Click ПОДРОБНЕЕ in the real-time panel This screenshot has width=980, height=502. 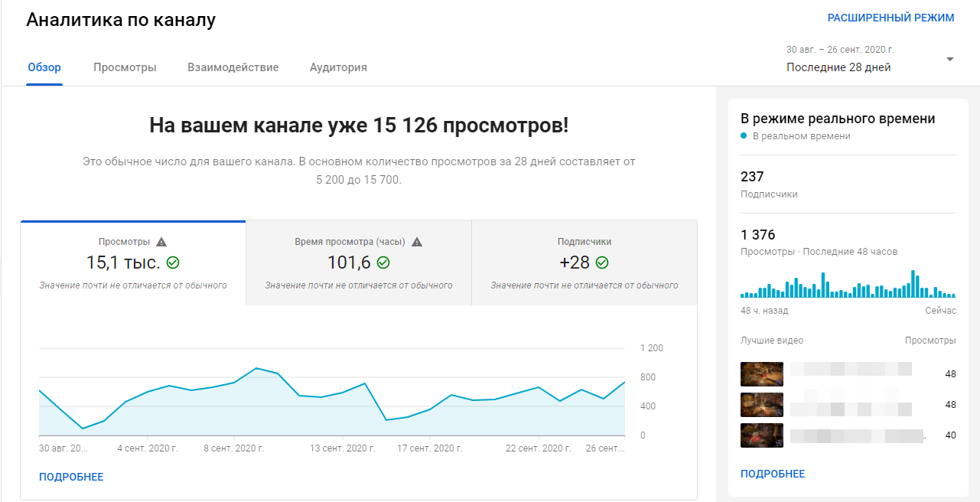(x=773, y=474)
